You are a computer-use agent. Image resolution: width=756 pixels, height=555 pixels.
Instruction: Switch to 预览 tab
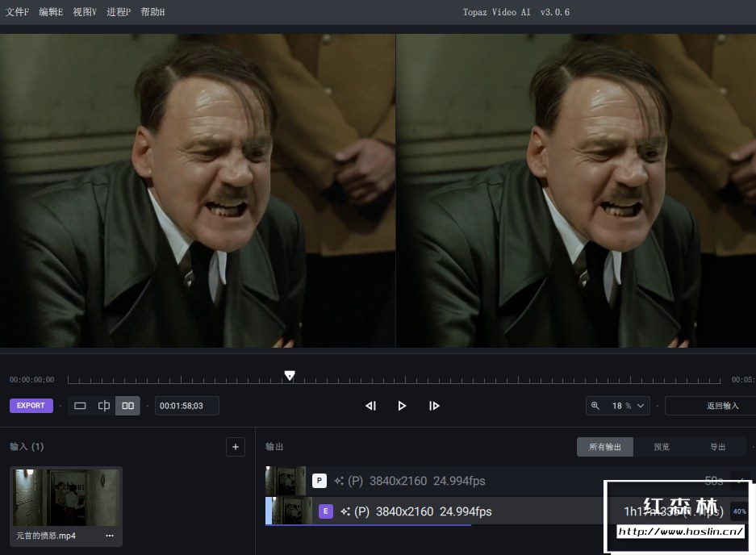[662, 447]
